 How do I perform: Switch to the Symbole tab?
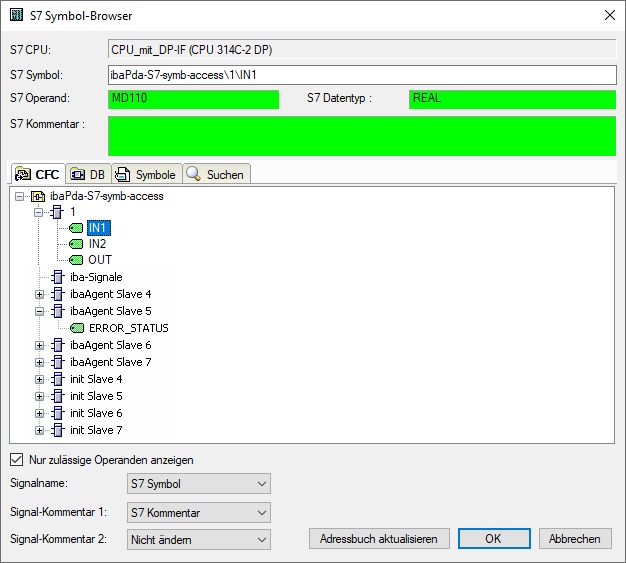click(x=147, y=174)
